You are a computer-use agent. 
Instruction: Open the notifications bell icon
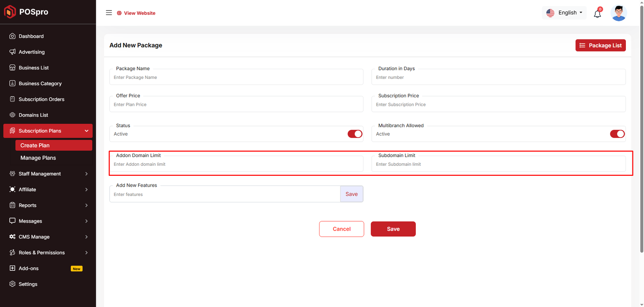(x=597, y=14)
